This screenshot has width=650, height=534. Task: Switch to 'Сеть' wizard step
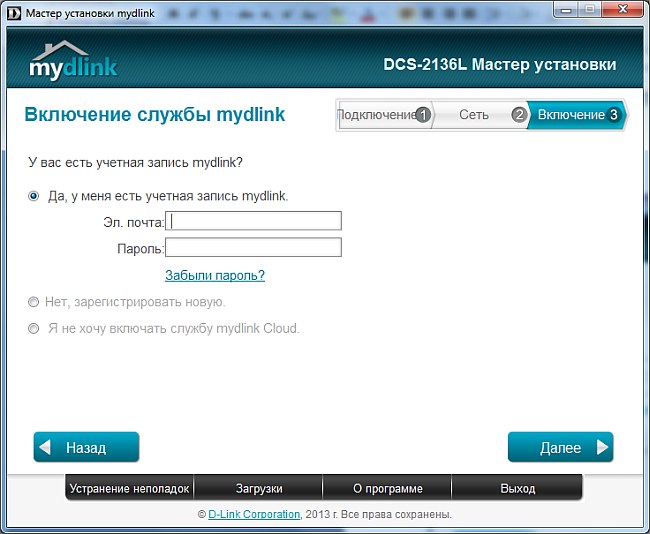tap(474, 115)
